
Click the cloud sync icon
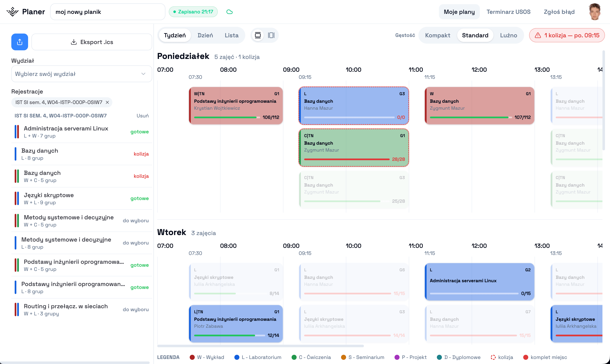[230, 12]
